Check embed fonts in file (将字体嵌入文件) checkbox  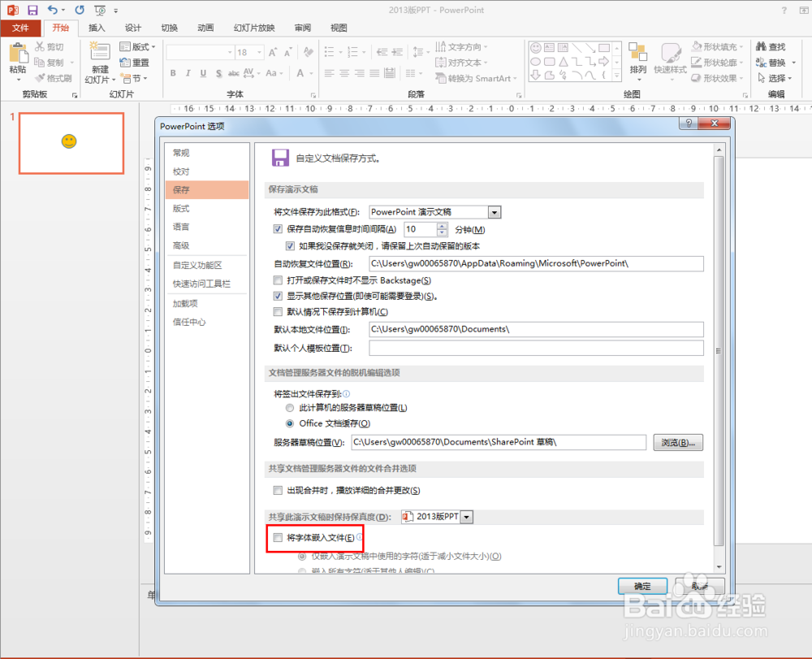point(278,538)
